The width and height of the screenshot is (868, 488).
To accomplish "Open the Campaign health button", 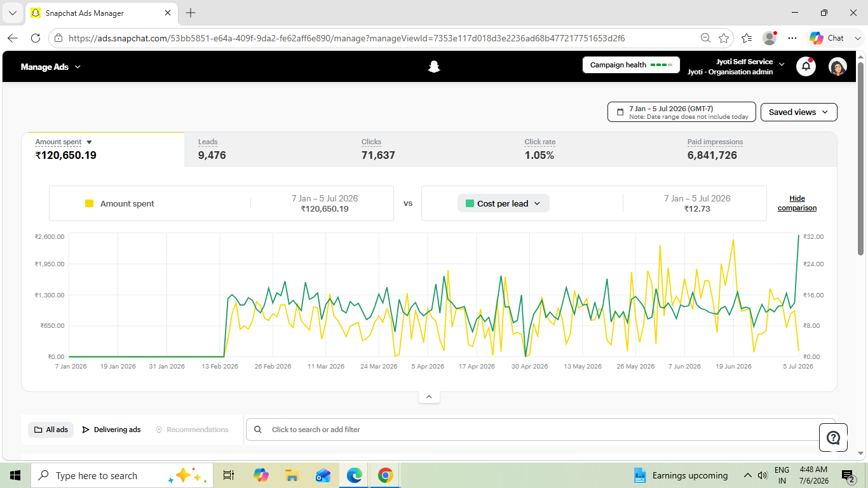I will (631, 65).
